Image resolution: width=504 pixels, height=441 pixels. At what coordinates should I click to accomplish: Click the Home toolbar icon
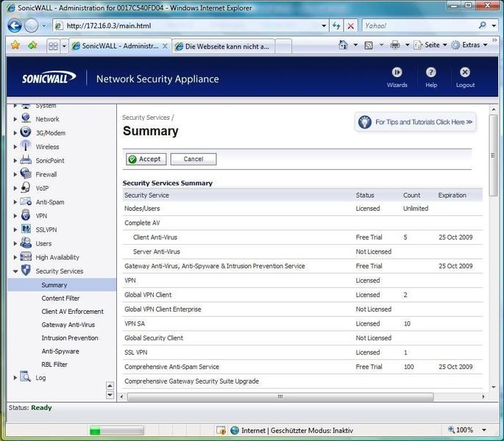[344, 45]
